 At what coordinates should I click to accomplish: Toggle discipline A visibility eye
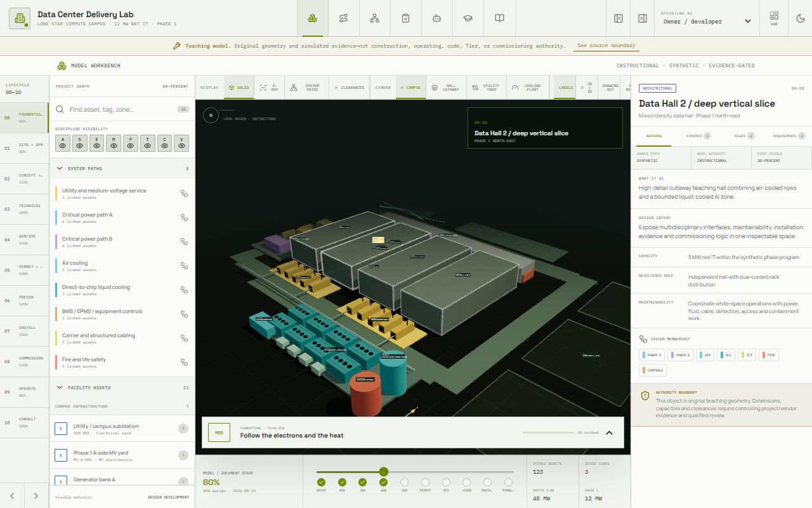coord(63,143)
